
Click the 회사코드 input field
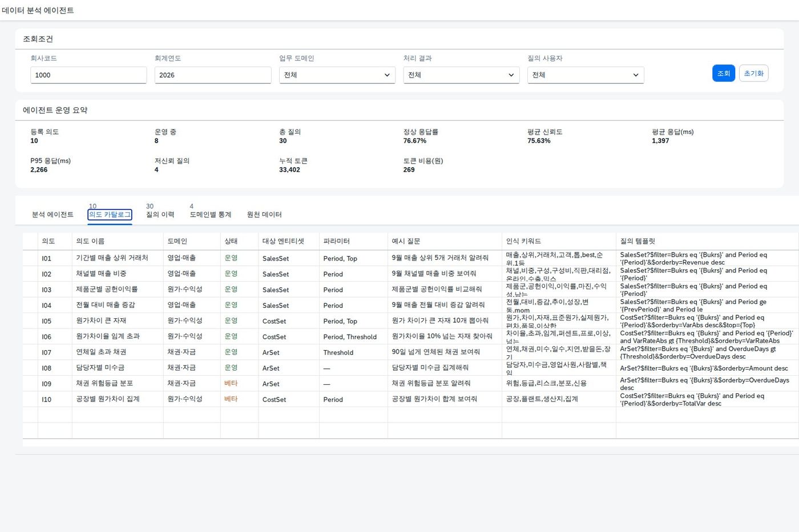click(88, 75)
